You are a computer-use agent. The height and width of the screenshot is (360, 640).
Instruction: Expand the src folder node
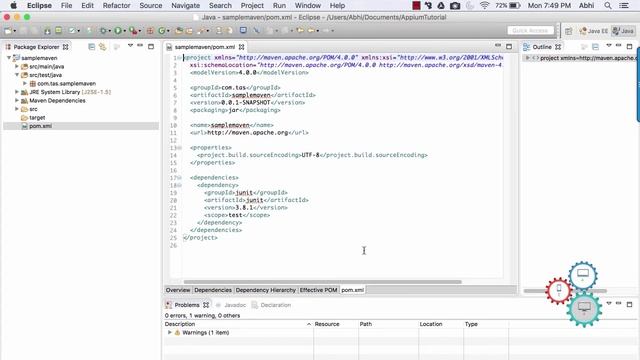pyautogui.click(x=17, y=109)
